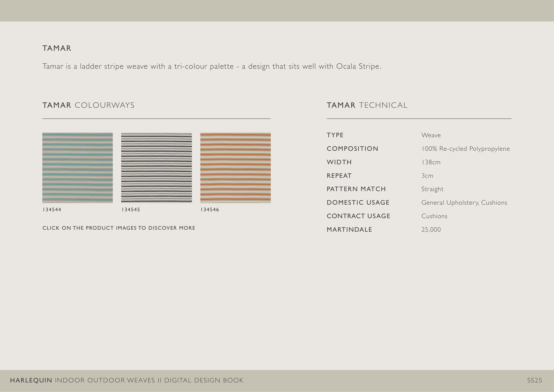Click the SS25 season label in footer
The image size is (554, 392).
[x=534, y=380]
